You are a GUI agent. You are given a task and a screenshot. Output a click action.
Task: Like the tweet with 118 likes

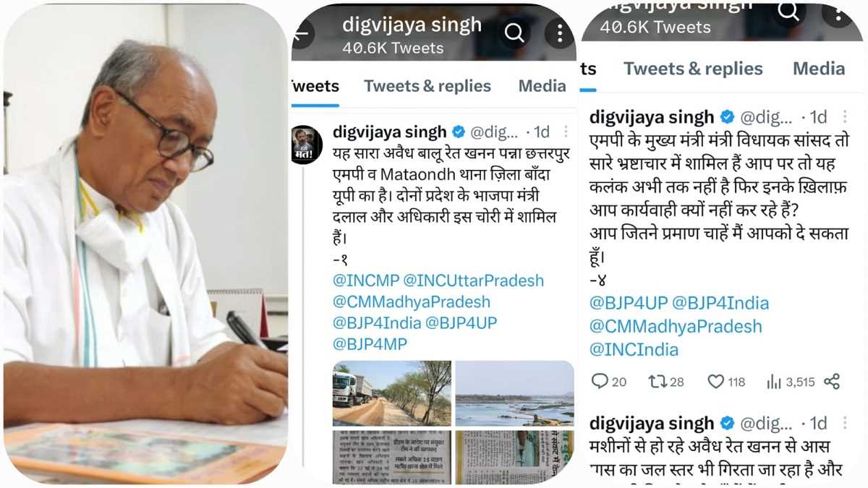click(726, 381)
